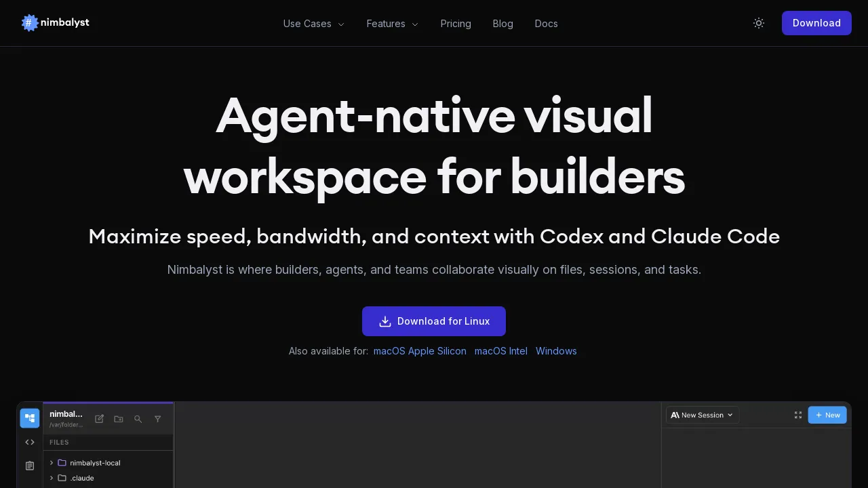Click the blue New session button
This screenshot has width=868, height=488.
(827, 415)
